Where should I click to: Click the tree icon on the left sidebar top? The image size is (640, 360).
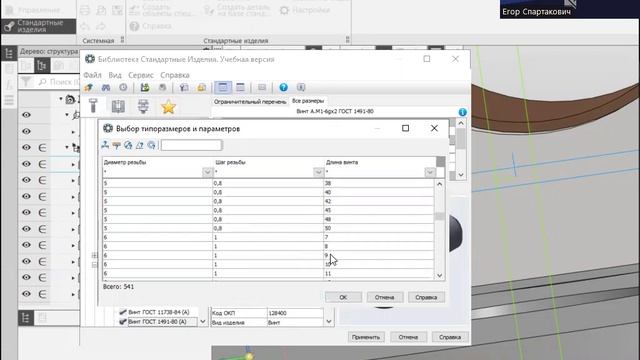pos(9,53)
